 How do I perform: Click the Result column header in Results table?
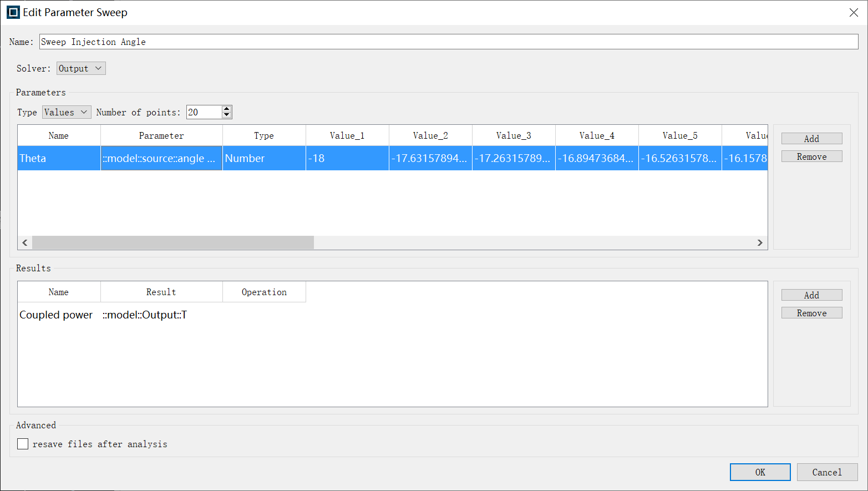[161, 292]
